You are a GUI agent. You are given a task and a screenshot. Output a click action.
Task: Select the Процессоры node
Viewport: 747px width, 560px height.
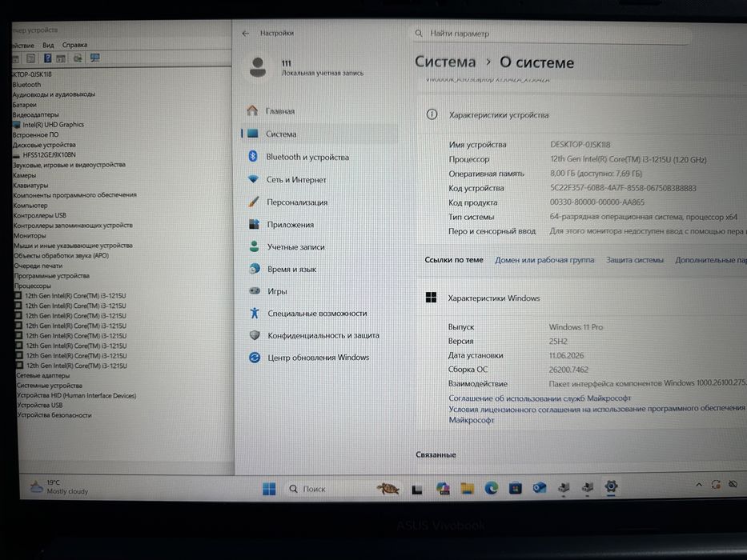[32, 286]
